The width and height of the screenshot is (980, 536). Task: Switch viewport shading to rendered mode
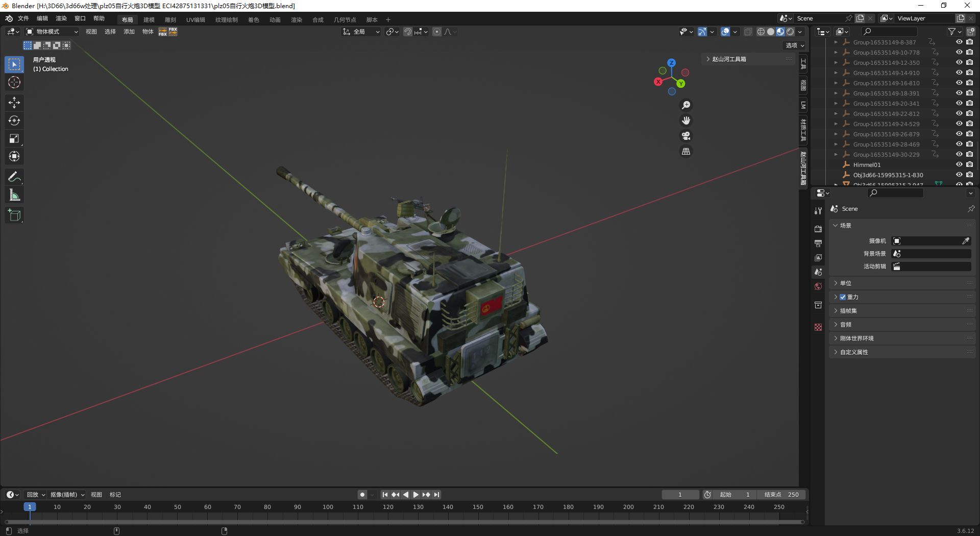[x=790, y=32]
